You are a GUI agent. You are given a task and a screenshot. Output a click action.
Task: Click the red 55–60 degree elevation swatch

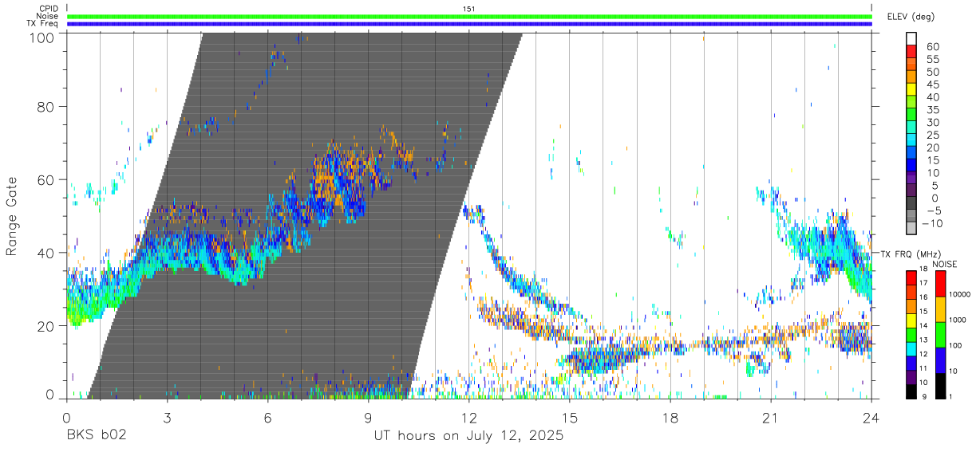point(912,52)
